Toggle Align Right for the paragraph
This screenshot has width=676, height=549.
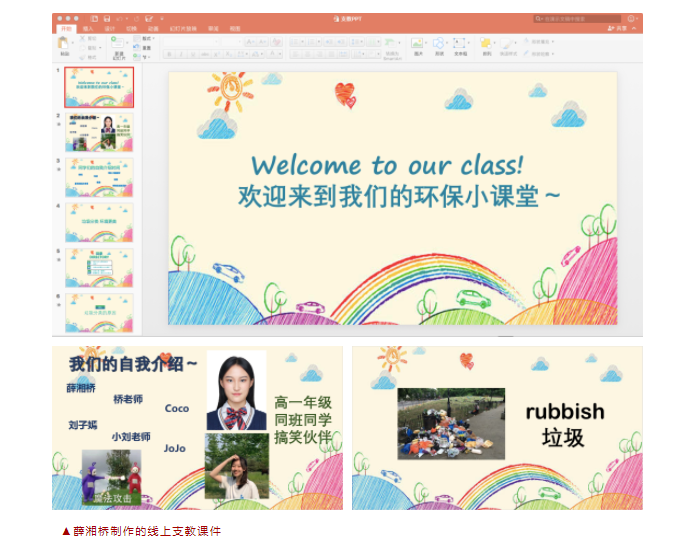coord(319,54)
